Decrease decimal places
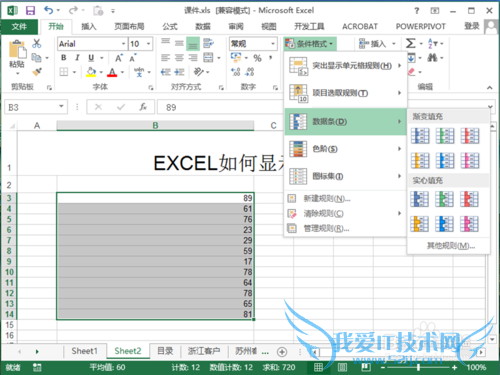Image resolution: width=500 pixels, height=375 pixels. tap(250, 71)
